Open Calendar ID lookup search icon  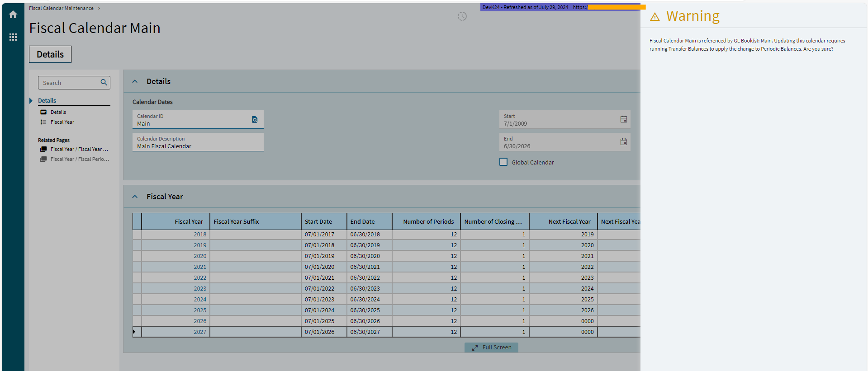click(255, 120)
